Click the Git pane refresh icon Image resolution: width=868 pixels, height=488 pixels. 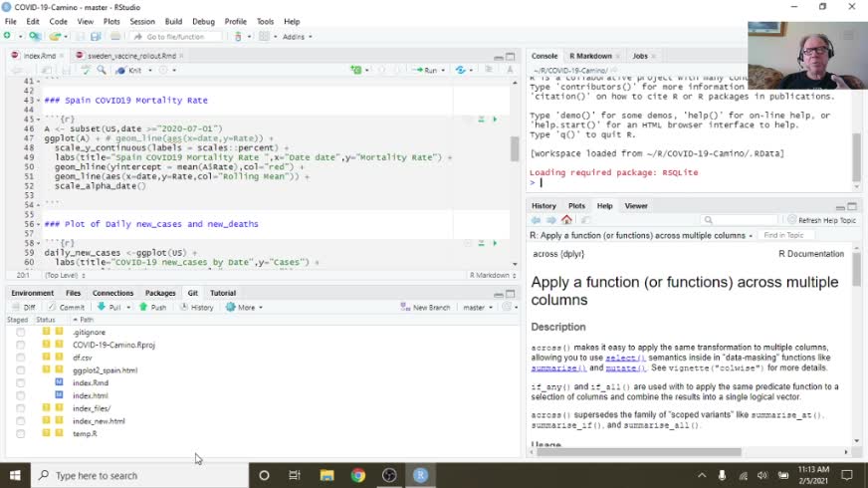click(506, 307)
